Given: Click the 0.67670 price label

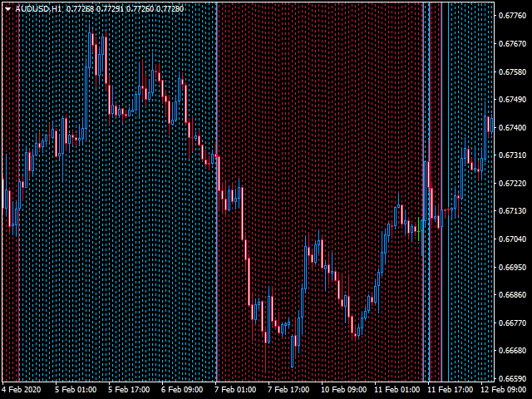Looking at the screenshot, I should tap(512, 44).
